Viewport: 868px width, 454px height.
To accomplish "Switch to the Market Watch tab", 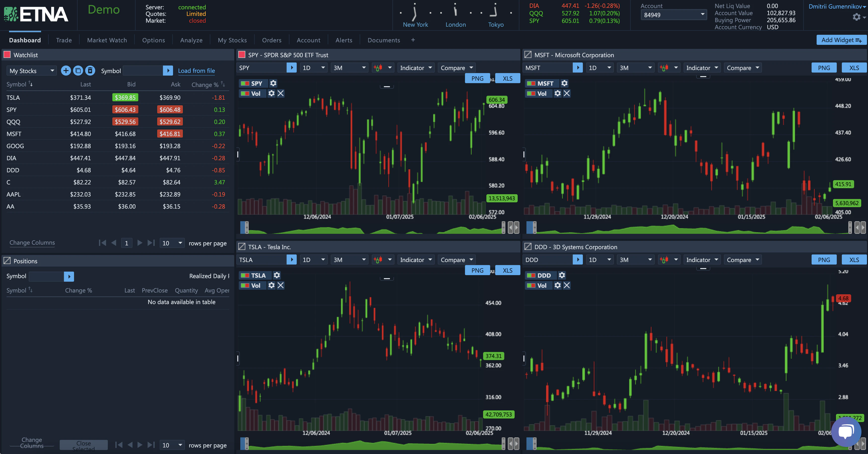I will tap(107, 40).
